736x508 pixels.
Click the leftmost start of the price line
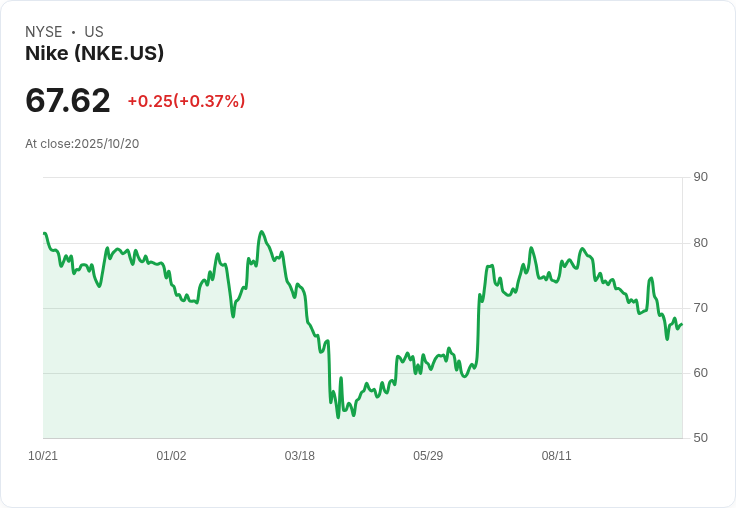click(x=44, y=233)
